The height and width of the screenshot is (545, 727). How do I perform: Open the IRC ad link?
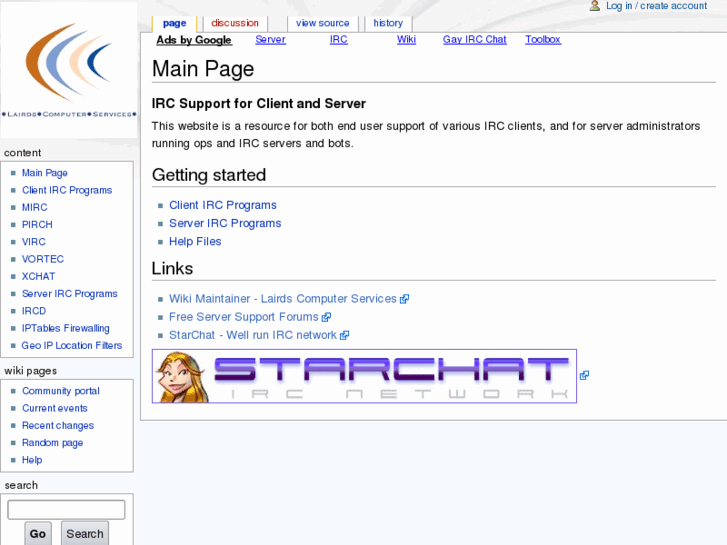(338, 40)
